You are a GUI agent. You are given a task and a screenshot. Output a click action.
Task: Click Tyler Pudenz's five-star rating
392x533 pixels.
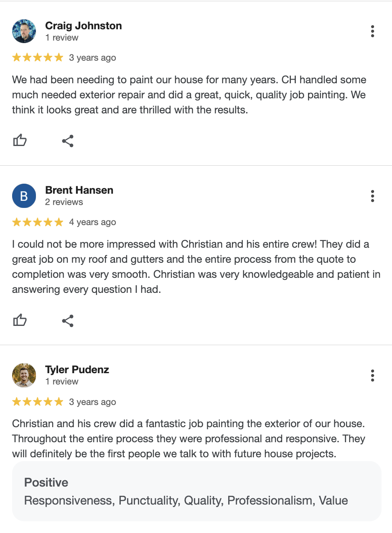[38, 402]
